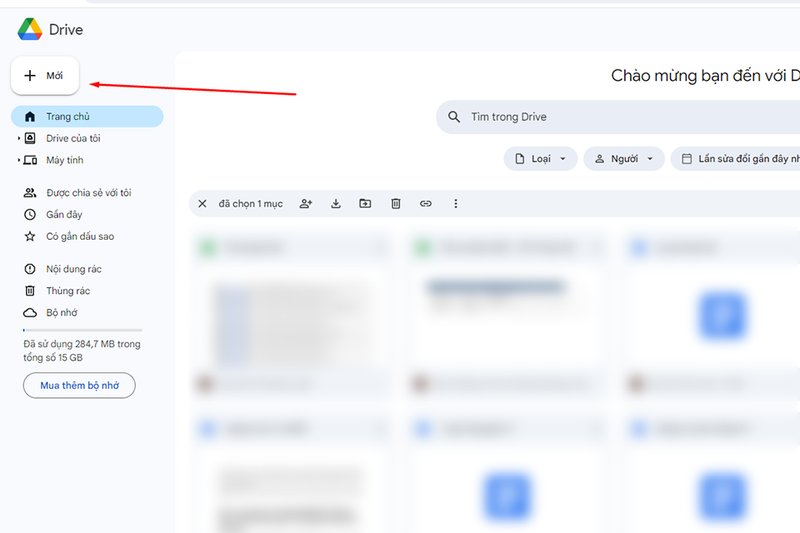
Task: Click the download icon in selection toolbar
Action: (x=336, y=204)
